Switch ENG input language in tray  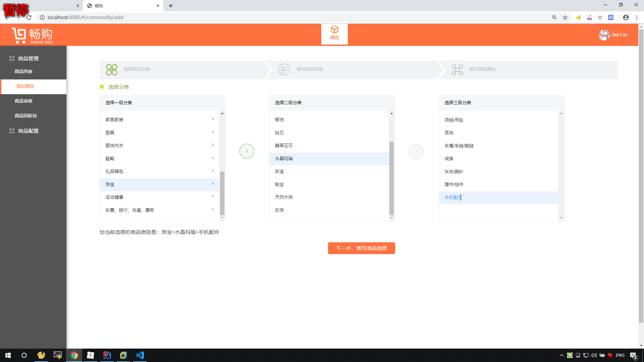(x=620, y=355)
